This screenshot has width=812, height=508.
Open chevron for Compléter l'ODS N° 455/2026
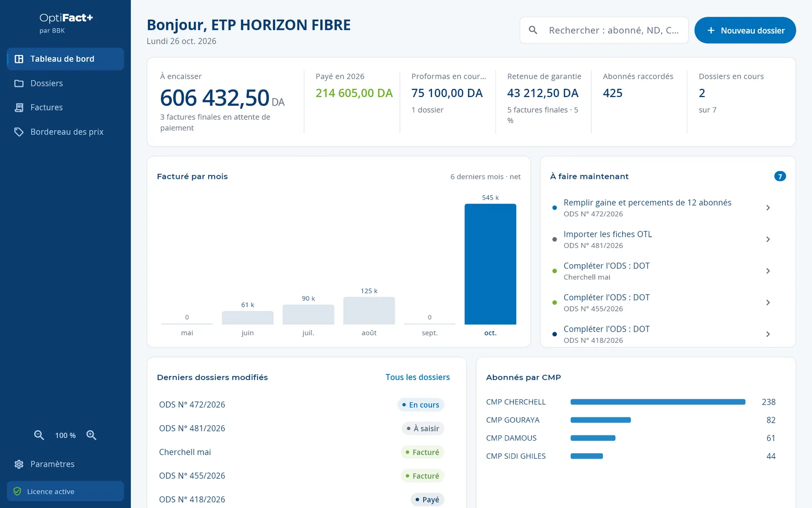tap(768, 303)
